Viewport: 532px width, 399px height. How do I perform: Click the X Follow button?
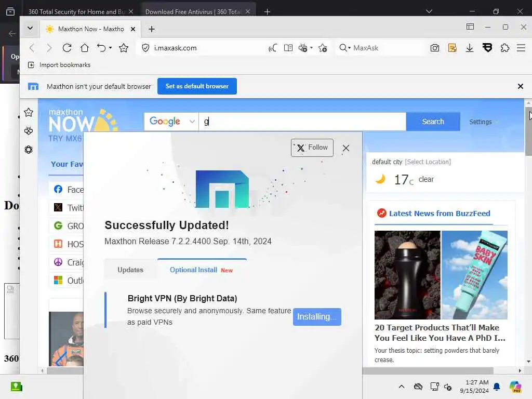pyautogui.click(x=312, y=148)
